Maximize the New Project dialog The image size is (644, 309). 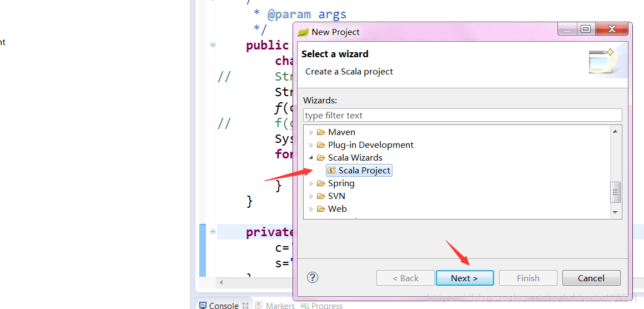(586, 29)
